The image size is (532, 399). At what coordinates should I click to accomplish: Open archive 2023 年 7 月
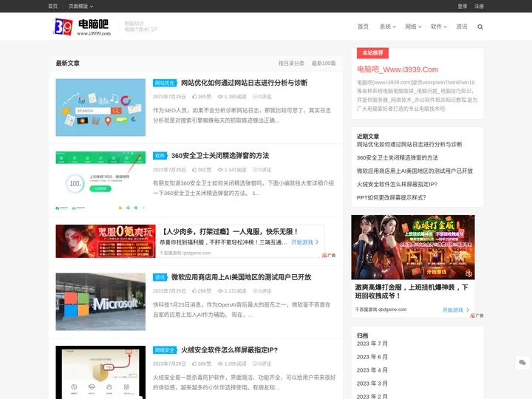[372, 344]
